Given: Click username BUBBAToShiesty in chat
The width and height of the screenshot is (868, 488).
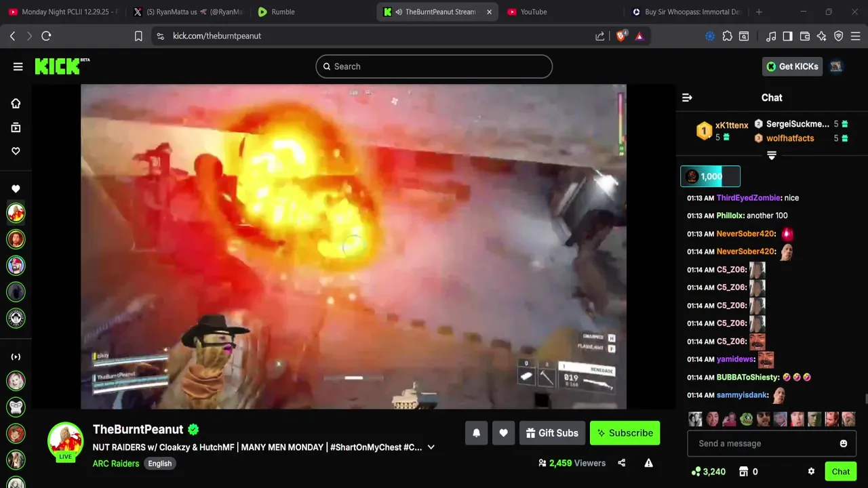Looking at the screenshot, I should click(747, 378).
